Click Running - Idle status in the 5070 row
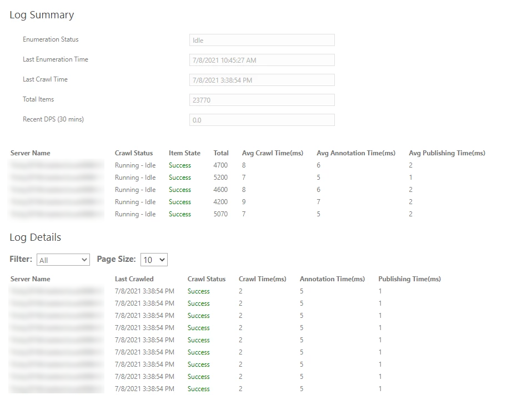Image resolution: width=532 pixels, height=395 pixels. click(135, 214)
